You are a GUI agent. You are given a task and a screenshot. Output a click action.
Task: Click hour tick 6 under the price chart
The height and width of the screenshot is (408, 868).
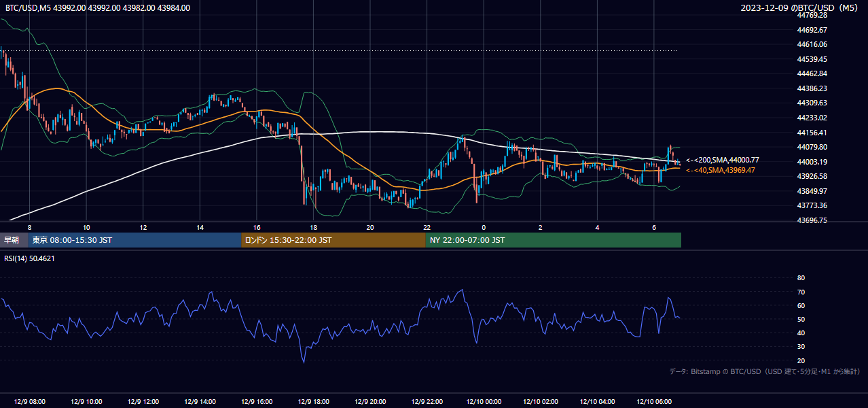(x=653, y=227)
